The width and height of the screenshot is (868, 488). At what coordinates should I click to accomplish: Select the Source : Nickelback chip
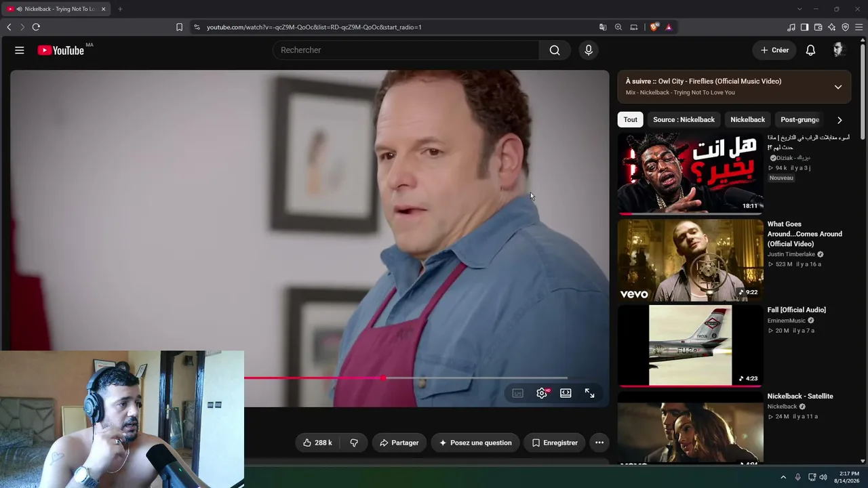coord(684,120)
